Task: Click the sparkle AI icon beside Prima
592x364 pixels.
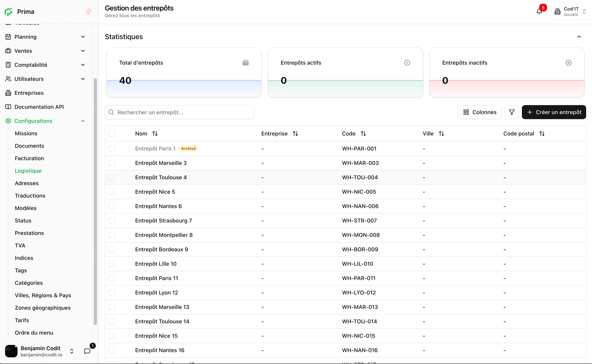Action: coord(89,11)
